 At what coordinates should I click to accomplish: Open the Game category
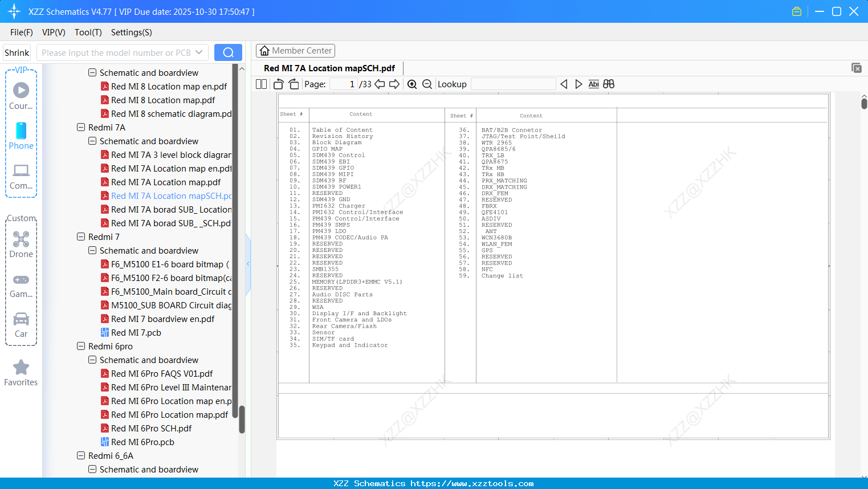pos(21,285)
